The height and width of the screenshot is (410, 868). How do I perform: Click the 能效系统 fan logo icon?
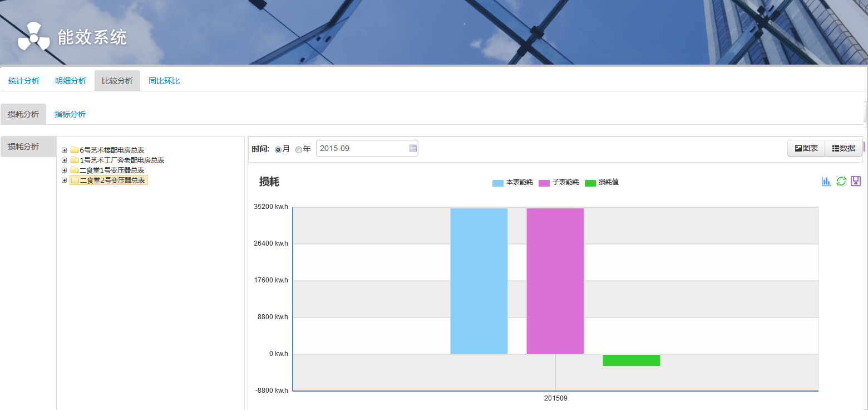pyautogui.click(x=33, y=37)
